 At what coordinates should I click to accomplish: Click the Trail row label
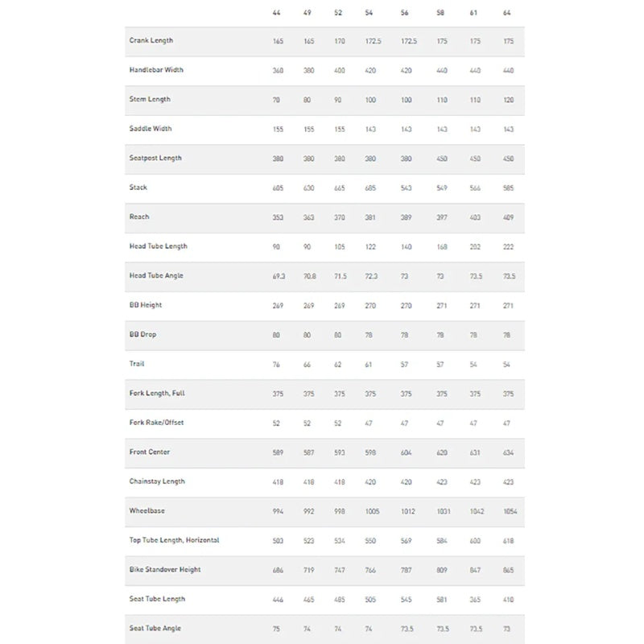coord(137,364)
